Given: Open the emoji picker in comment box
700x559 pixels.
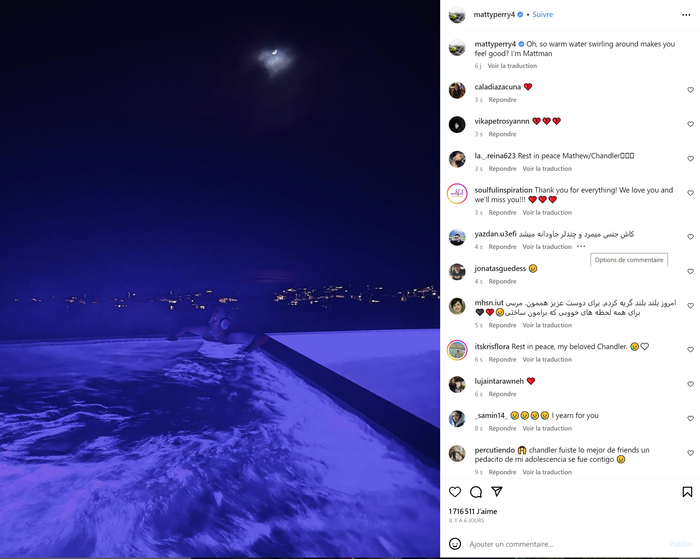Looking at the screenshot, I should click(x=455, y=544).
